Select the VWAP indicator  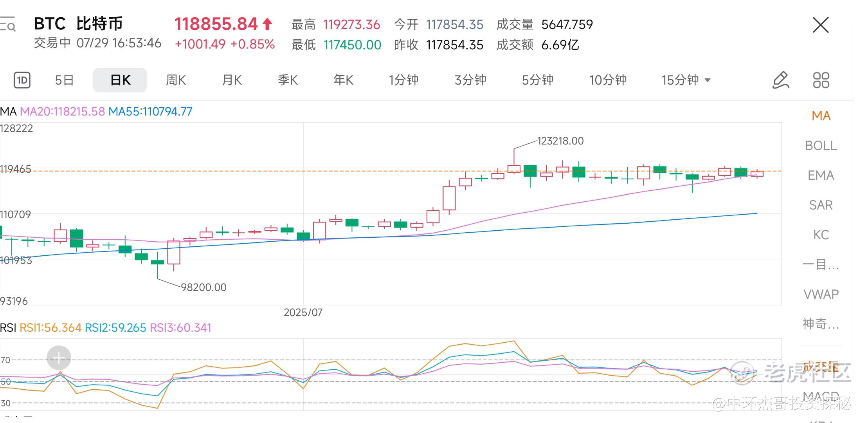[821, 294]
